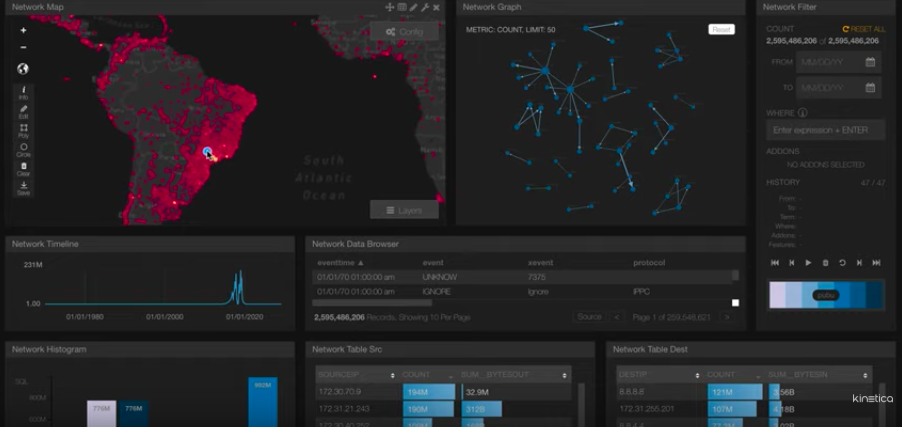902x427 pixels.
Task: Select the Poly drawing tool
Action: [23, 130]
